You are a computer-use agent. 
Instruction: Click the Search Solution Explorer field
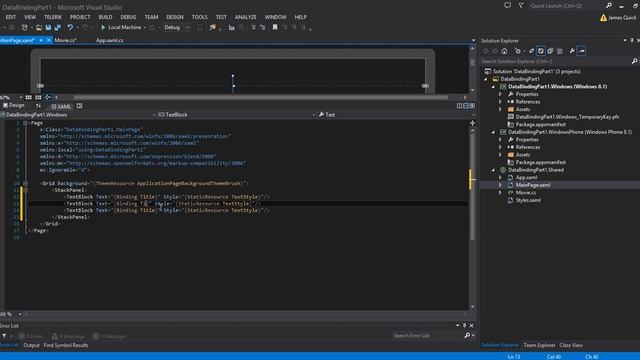point(556,61)
